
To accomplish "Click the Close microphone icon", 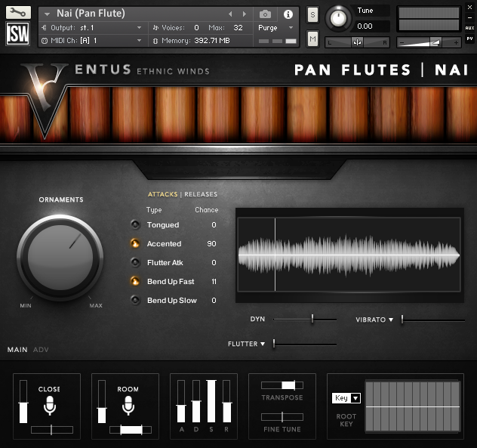I will pyautogui.click(x=50, y=406).
